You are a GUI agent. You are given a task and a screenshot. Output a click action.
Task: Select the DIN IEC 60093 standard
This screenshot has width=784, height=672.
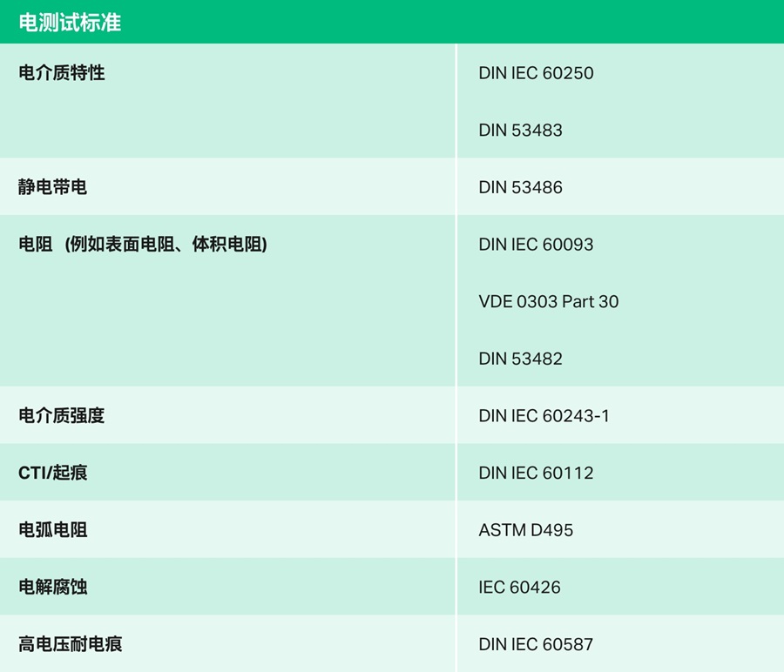click(536, 245)
